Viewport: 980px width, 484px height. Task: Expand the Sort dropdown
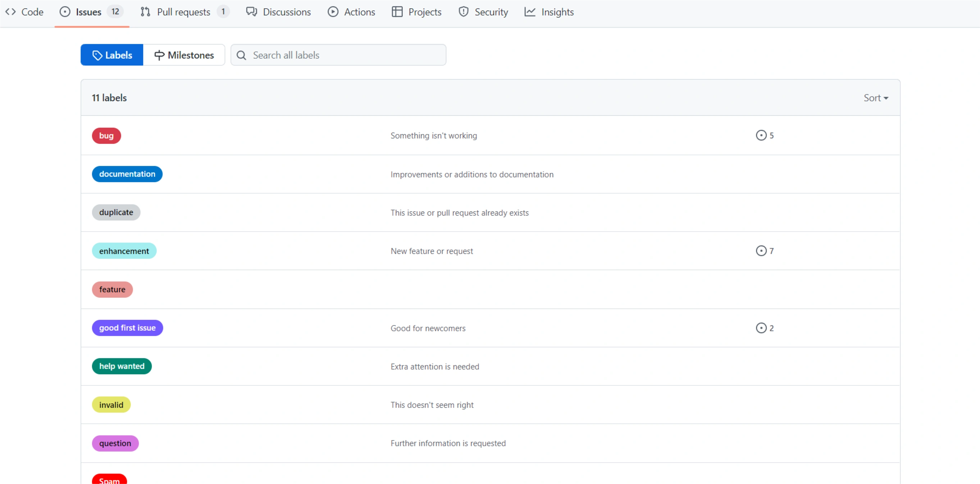pyautogui.click(x=875, y=98)
